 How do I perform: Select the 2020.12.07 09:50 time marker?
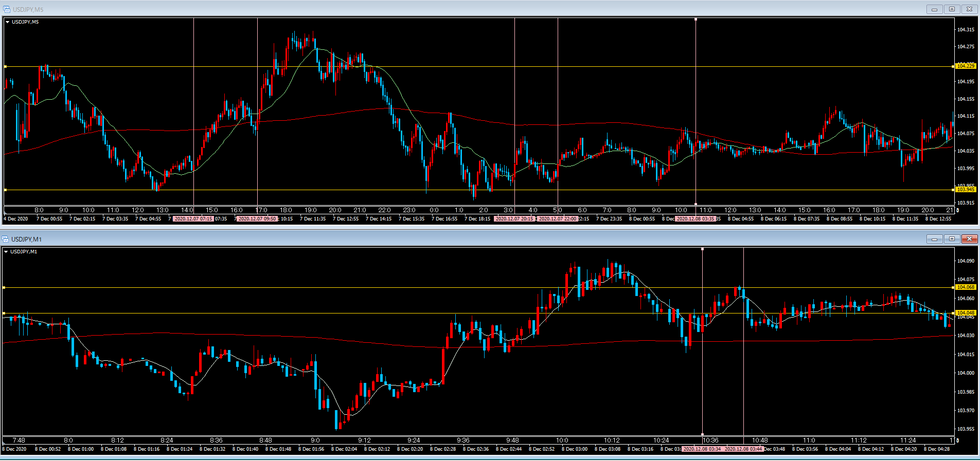[257, 219]
